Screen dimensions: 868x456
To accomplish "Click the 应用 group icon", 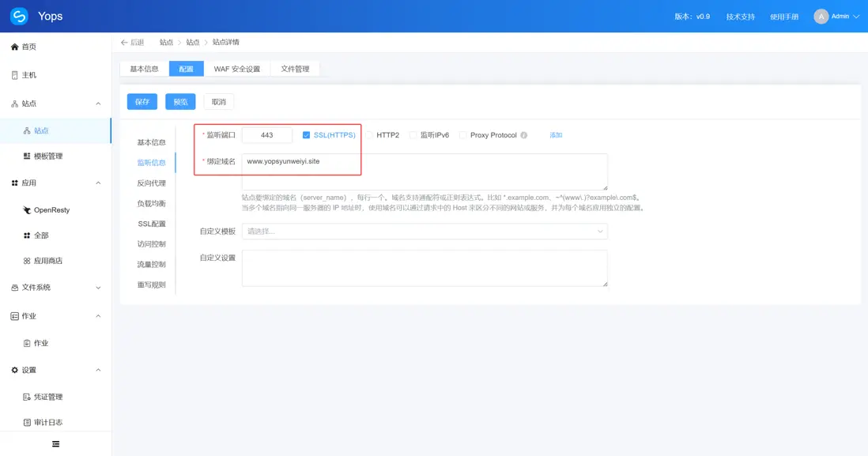I will tap(14, 183).
